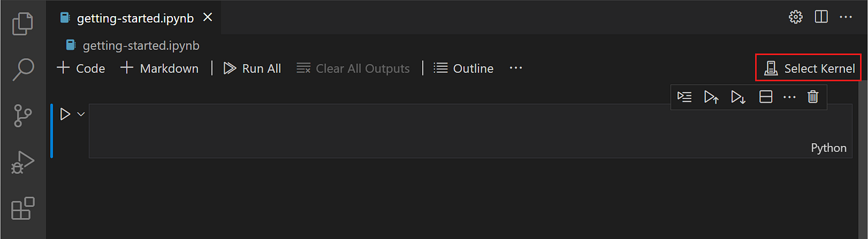Screen dimensions: 868x239
Task: Open more notebook toolbar actions ellipsis
Action: (x=516, y=68)
